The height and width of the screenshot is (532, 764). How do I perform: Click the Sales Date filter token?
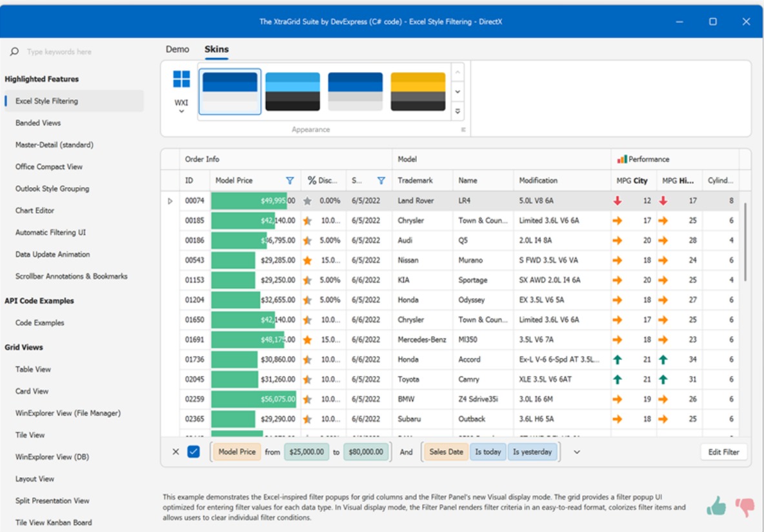(446, 451)
